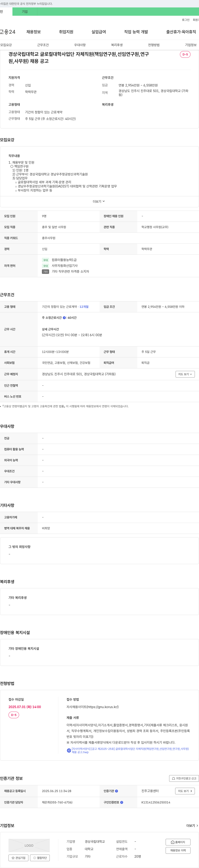Open the company 홈페이지 button
Screen dimensions: 199x868
click(178, 842)
